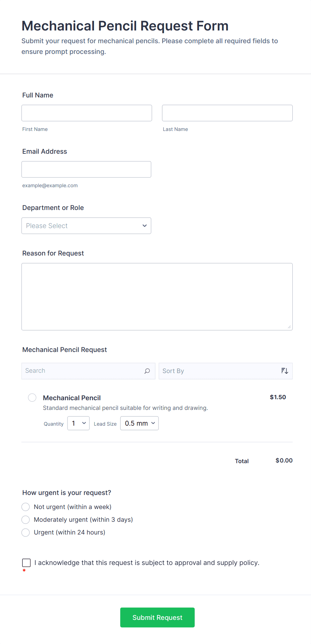Click the Mechanical Pencil product title
The width and height of the screenshot is (311, 644).
(x=72, y=398)
